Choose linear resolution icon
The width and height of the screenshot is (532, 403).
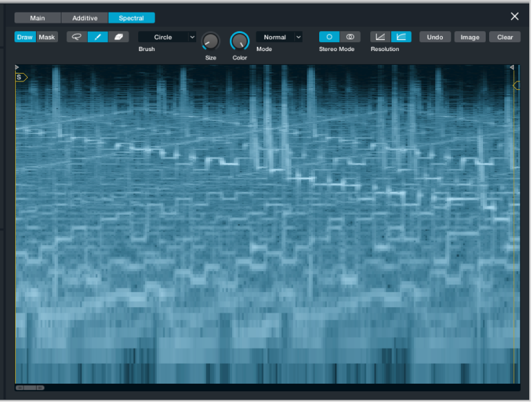coord(380,37)
